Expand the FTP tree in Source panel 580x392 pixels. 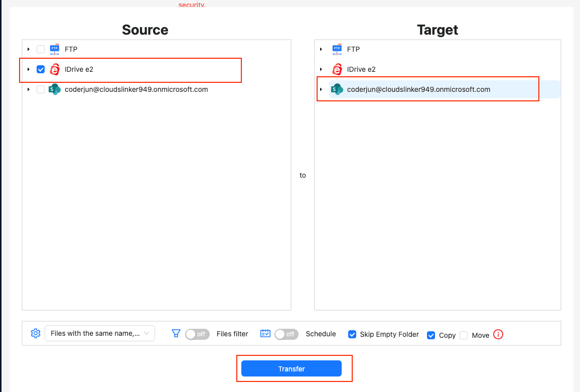(x=28, y=49)
